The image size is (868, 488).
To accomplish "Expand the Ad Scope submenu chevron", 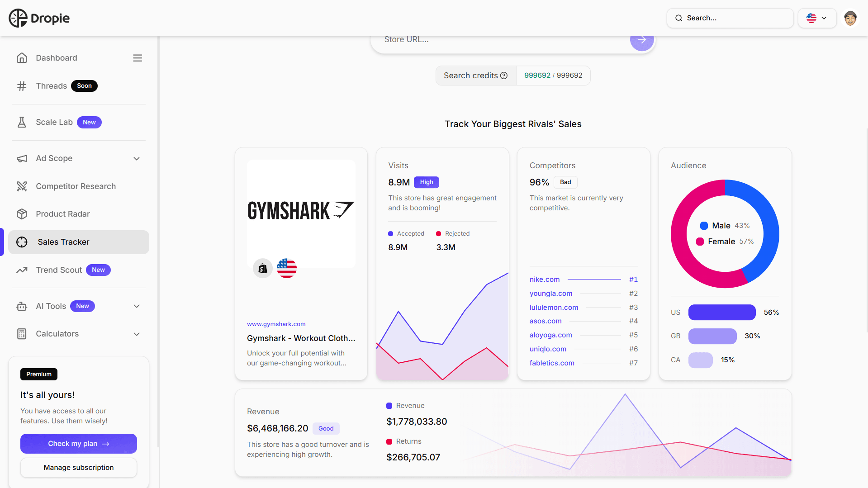I will 137,158.
